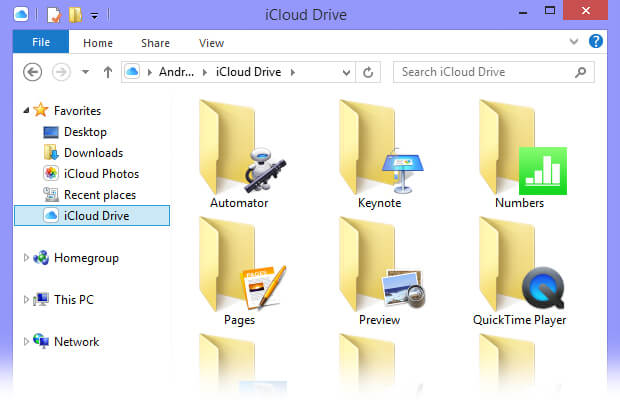Expand the This PC tree node

(26, 300)
